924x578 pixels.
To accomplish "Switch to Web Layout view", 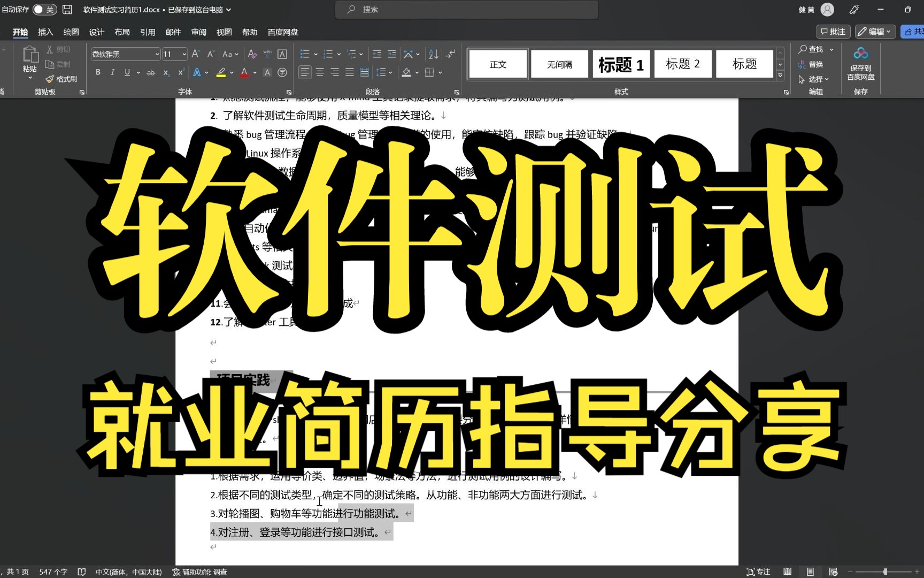I will point(833,572).
